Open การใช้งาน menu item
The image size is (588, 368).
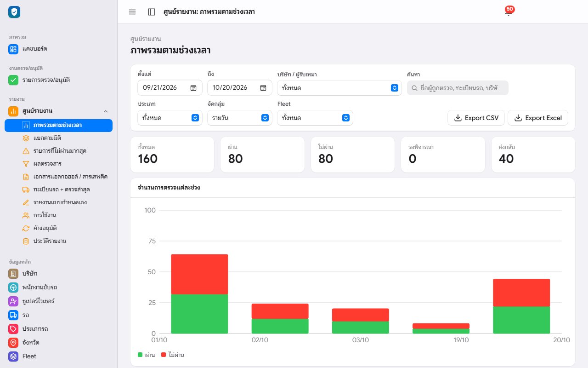(58, 215)
